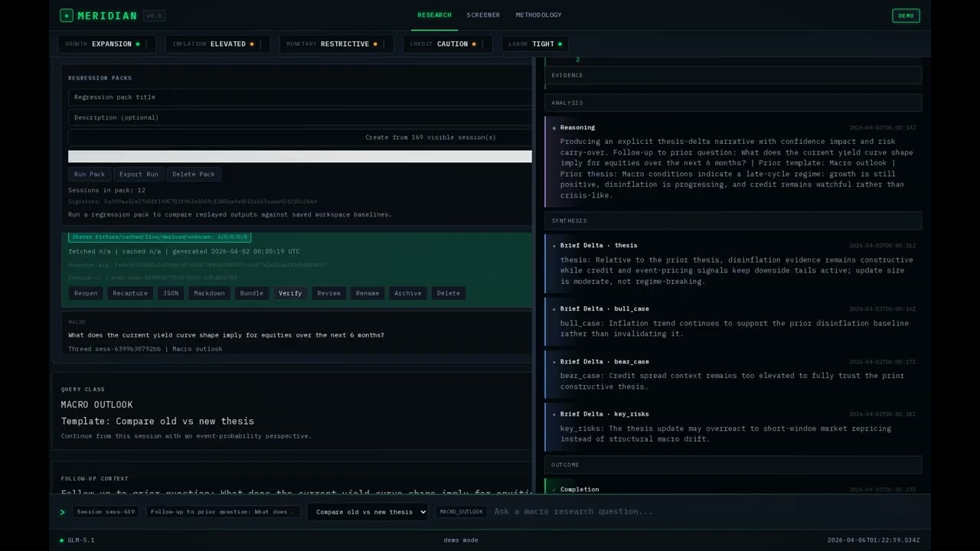
Task: Click the Meridian logo icon
Action: (67, 15)
